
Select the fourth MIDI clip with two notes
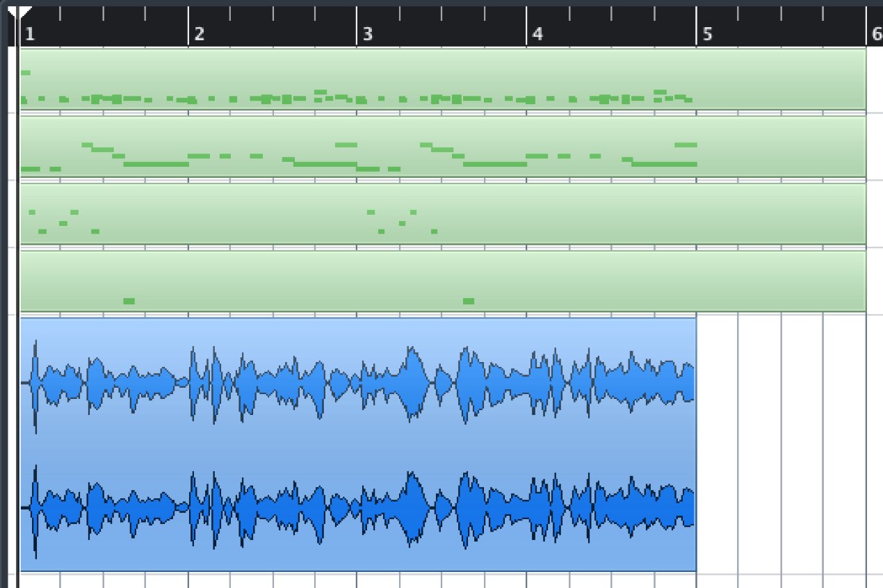[443, 281]
